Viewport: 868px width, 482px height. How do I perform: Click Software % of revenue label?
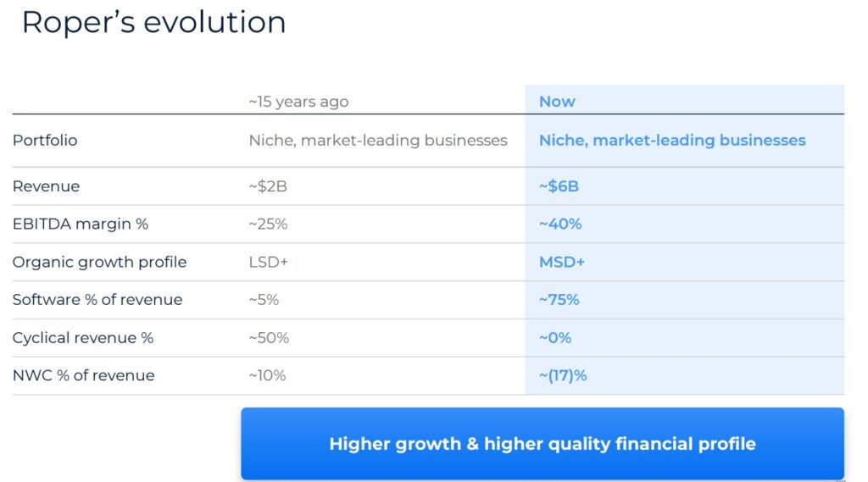click(97, 300)
